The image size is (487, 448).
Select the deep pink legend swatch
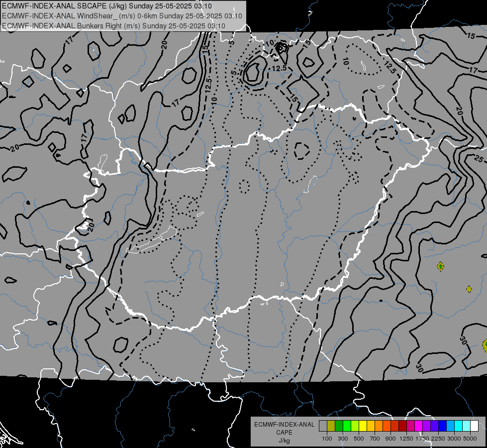click(410, 426)
